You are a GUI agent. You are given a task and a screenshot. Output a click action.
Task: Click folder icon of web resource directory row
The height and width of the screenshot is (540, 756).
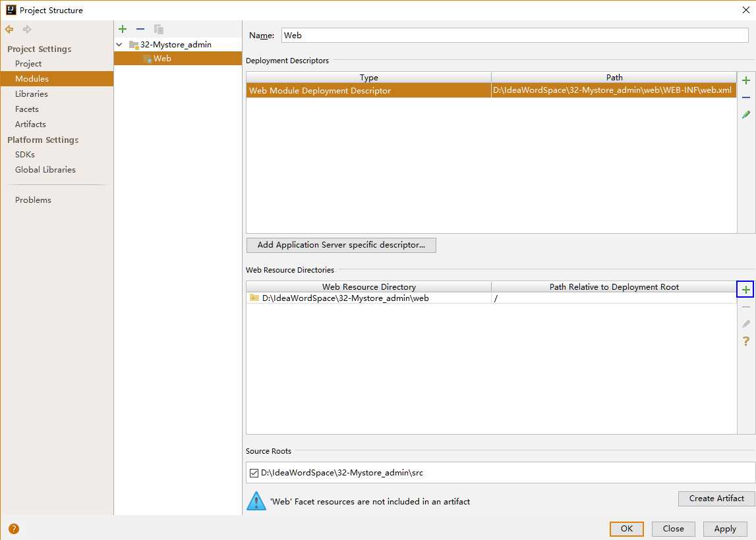pyautogui.click(x=254, y=298)
